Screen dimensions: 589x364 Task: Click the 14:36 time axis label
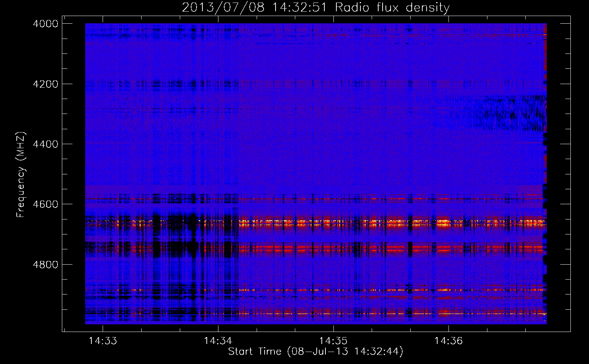[448, 341]
